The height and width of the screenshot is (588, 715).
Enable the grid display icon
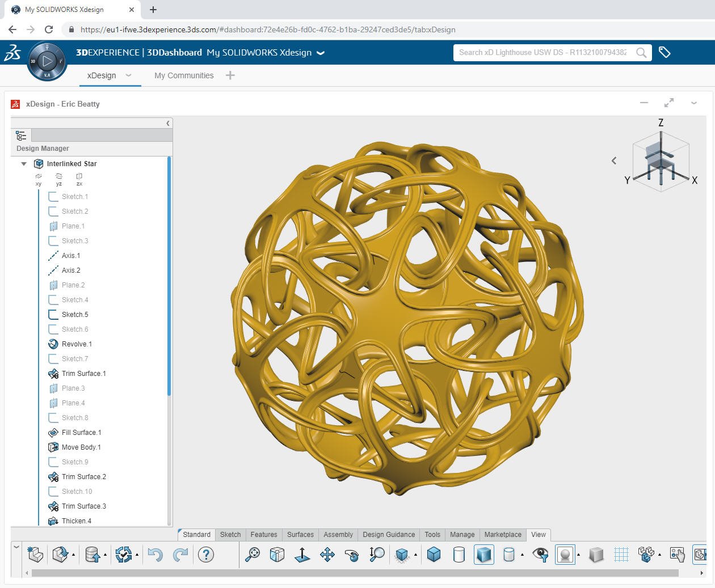tap(622, 555)
